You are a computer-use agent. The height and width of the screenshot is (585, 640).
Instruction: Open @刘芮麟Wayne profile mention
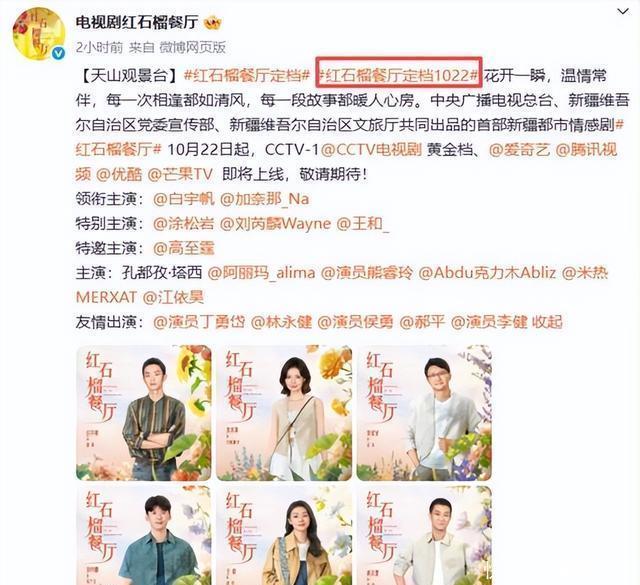pos(276,223)
